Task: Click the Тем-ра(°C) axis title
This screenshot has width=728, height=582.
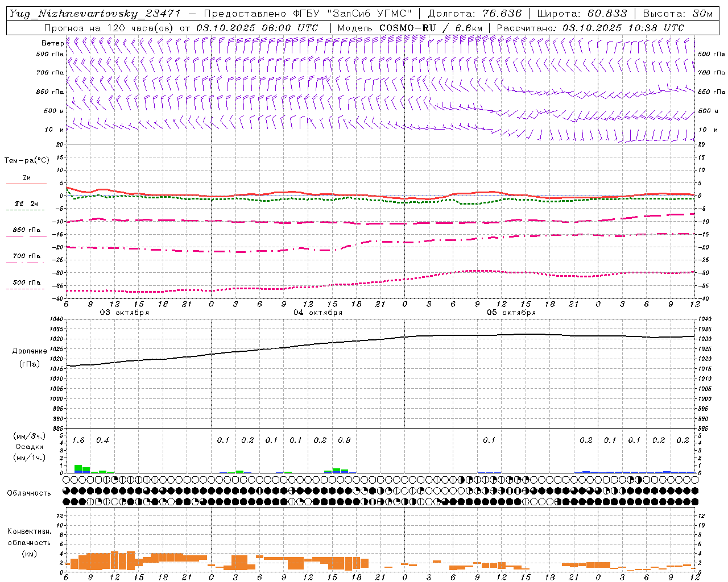Action: click(x=27, y=161)
